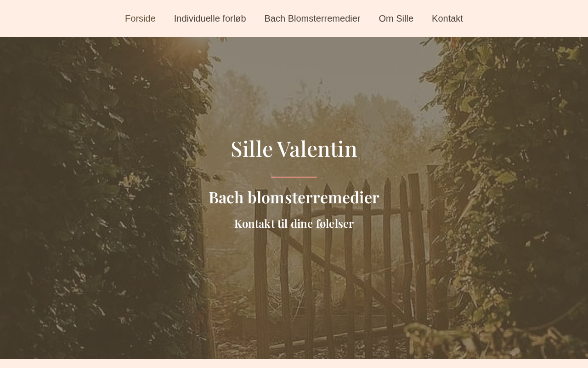Image resolution: width=588 pixels, height=368 pixels.
Task: Click empty header space left of Forside
Action: coord(60,18)
